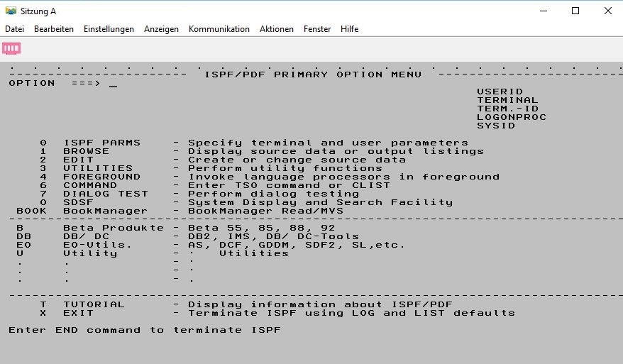This screenshot has height=364, width=623.
Task: Click the DB/ DC option text
Action: [87, 237]
